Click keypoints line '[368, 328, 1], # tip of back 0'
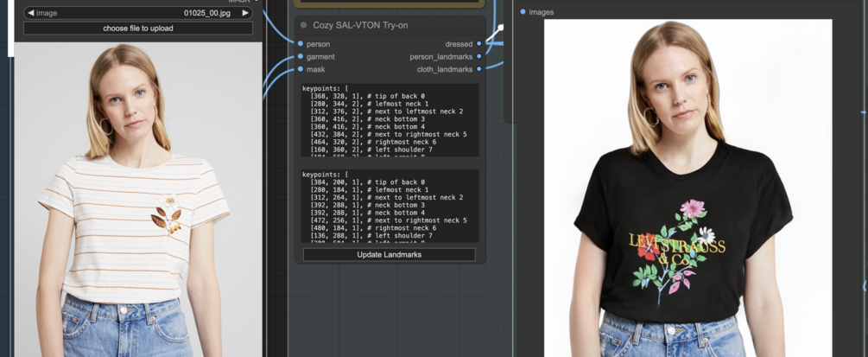 pyautogui.click(x=368, y=96)
